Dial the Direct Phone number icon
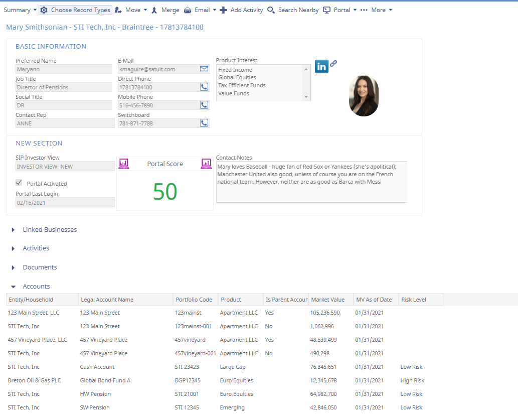This screenshot has height=420, width=518. (204, 87)
